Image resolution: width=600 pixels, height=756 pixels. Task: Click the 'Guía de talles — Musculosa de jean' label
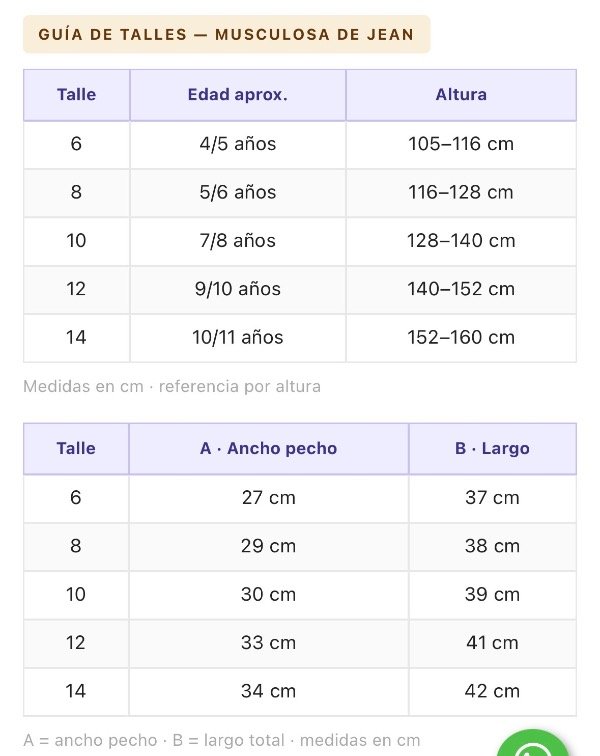[226, 34]
